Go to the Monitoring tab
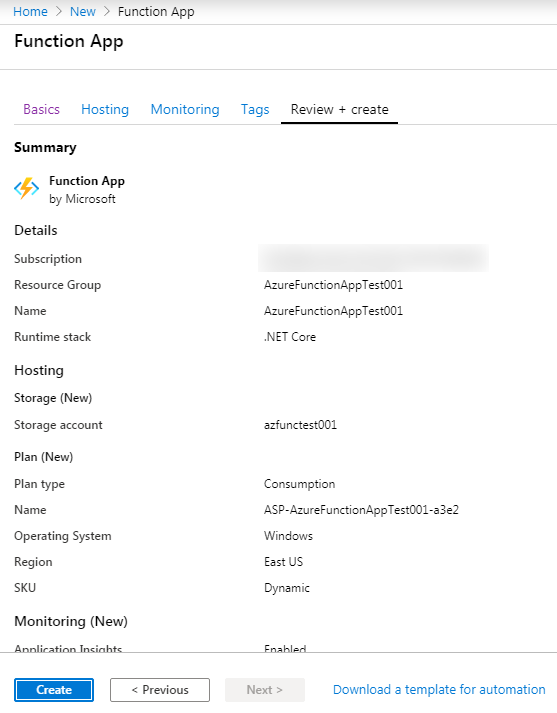 click(x=185, y=110)
